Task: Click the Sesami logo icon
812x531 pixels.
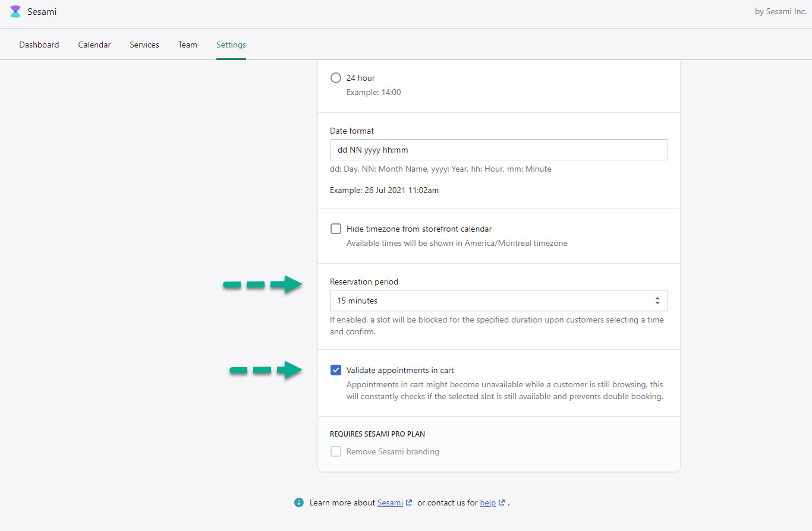Action: coord(15,11)
